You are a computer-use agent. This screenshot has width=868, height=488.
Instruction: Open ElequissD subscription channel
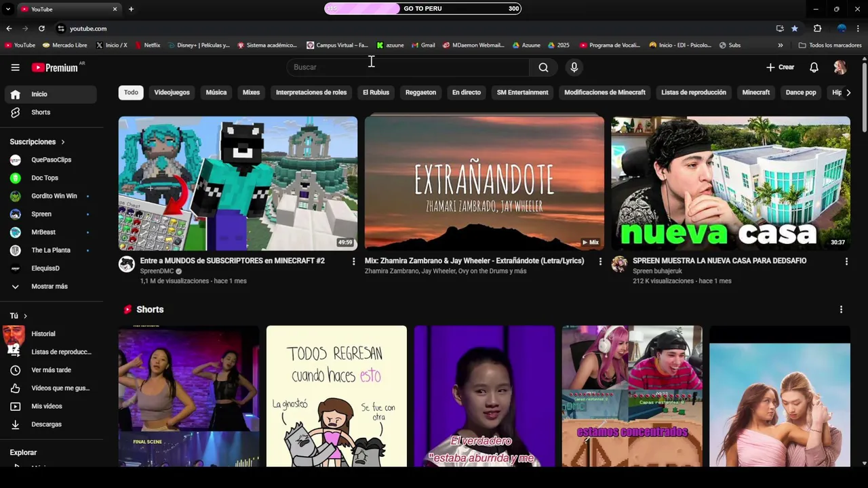[x=51, y=268]
